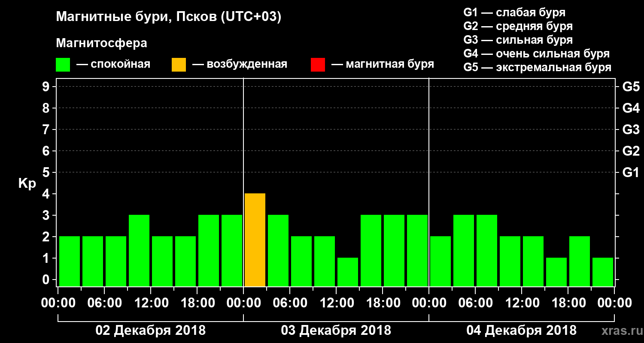
Task: Select the orange Kp 4 bar on 03 December
Action: pyautogui.click(x=255, y=240)
